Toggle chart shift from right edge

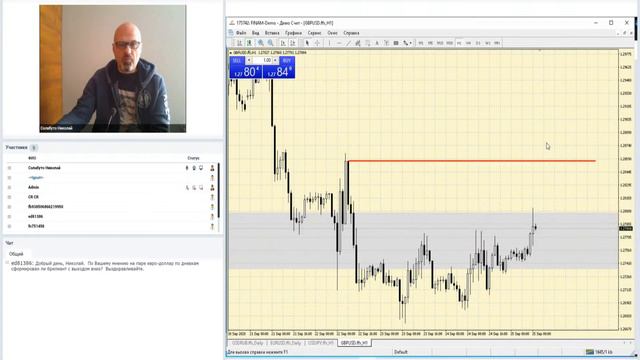pos(293,43)
